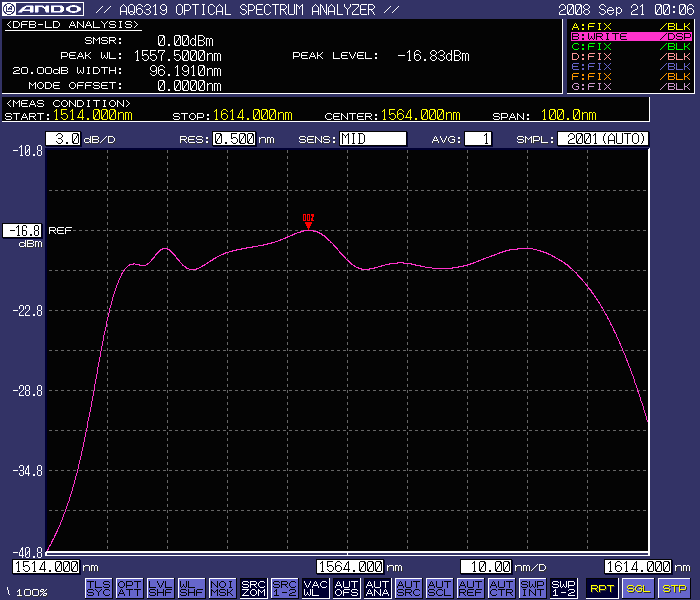Click the DFB-LD ANALYSIS heading
700x600 pixels.
tap(72, 25)
